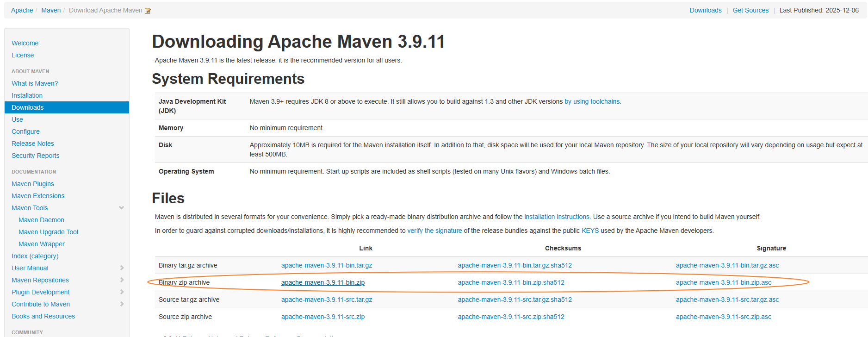This screenshot has width=868, height=337.
Task: Click the System Requirements heading
Action: [228, 79]
